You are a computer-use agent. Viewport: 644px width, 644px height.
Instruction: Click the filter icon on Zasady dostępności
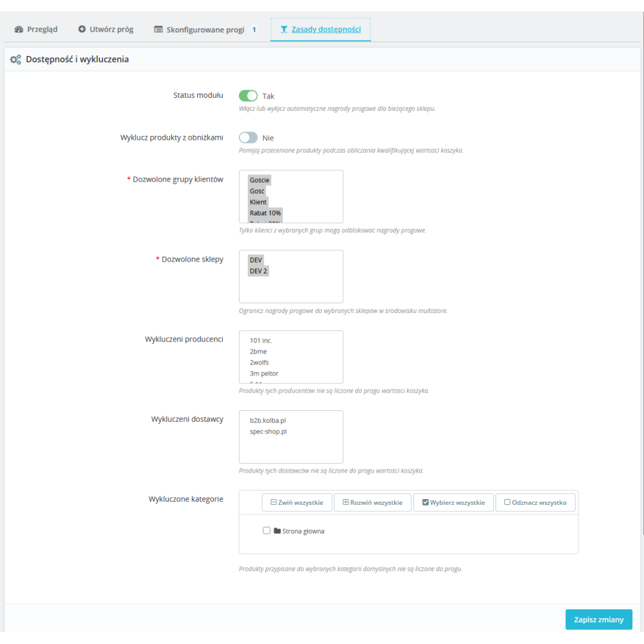[284, 29]
